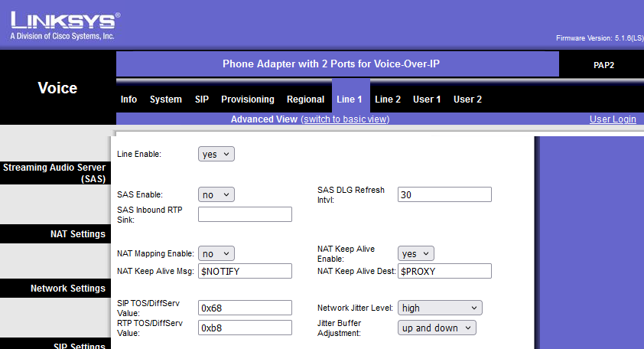The width and height of the screenshot is (644, 349).
Task: Open the SIP tab
Action: (201, 99)
